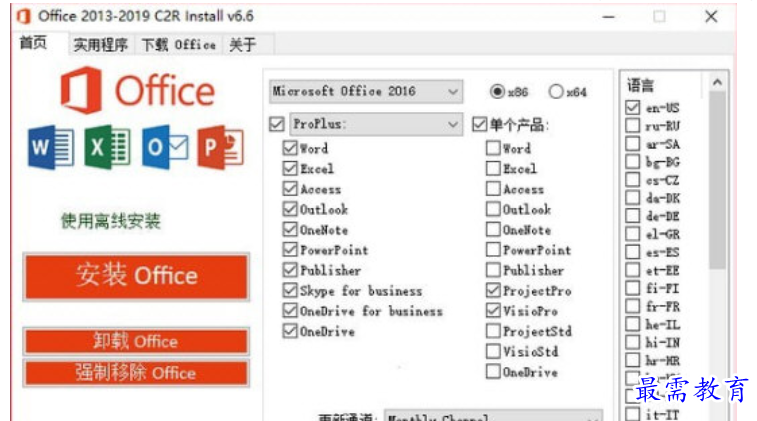This screenshot has height=421, width=757.
Task: Click the Outlook app icon
Action: pos(165,147)
